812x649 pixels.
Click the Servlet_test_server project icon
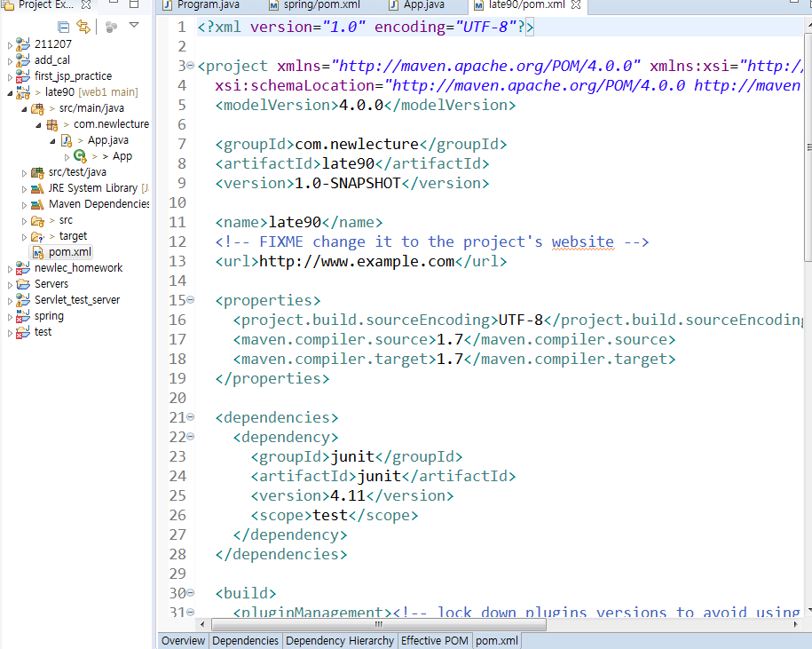pyautogui.click(x=23, y=300)
